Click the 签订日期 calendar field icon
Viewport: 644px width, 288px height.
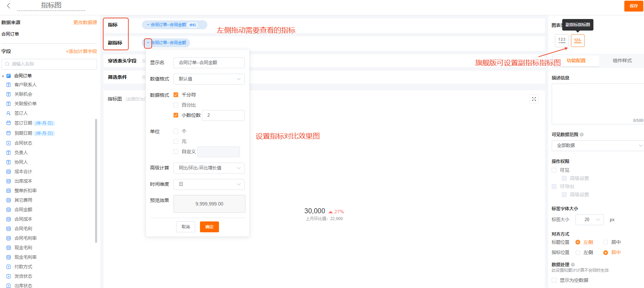[x=8, y=123]
